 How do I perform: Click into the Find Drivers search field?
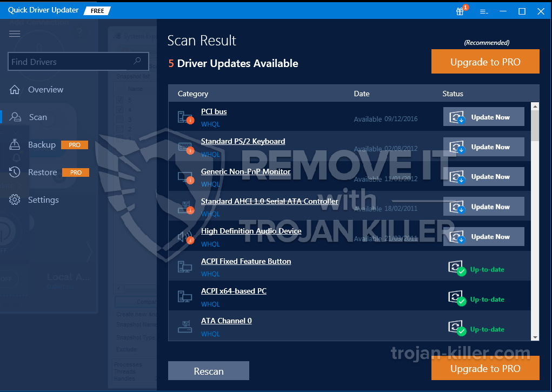(78, 62)
